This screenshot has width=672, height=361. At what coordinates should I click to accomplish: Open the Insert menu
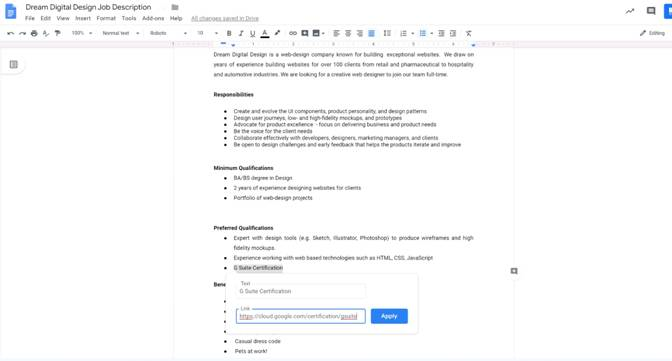click(83, 18)
